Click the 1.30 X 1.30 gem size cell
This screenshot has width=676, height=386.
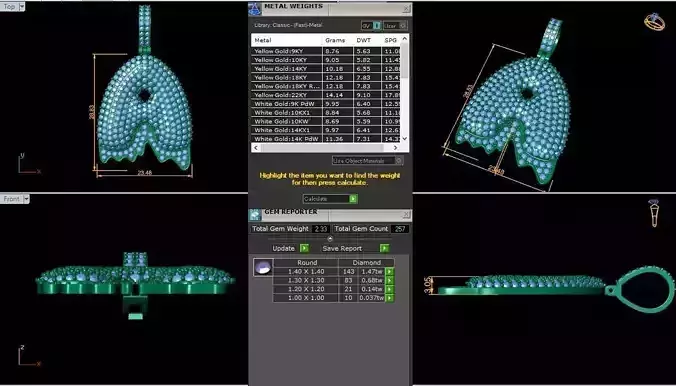[306, 280]
